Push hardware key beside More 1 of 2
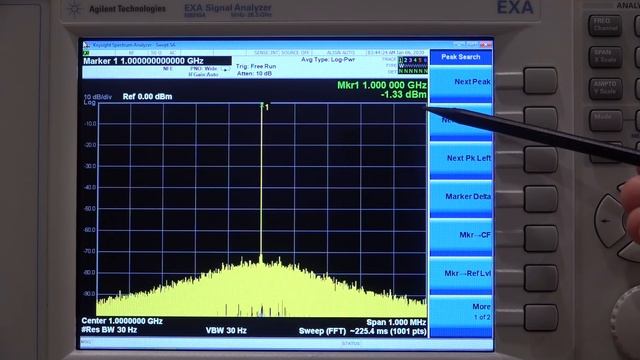This screenshot has height=360, width=640. (540, 317)
